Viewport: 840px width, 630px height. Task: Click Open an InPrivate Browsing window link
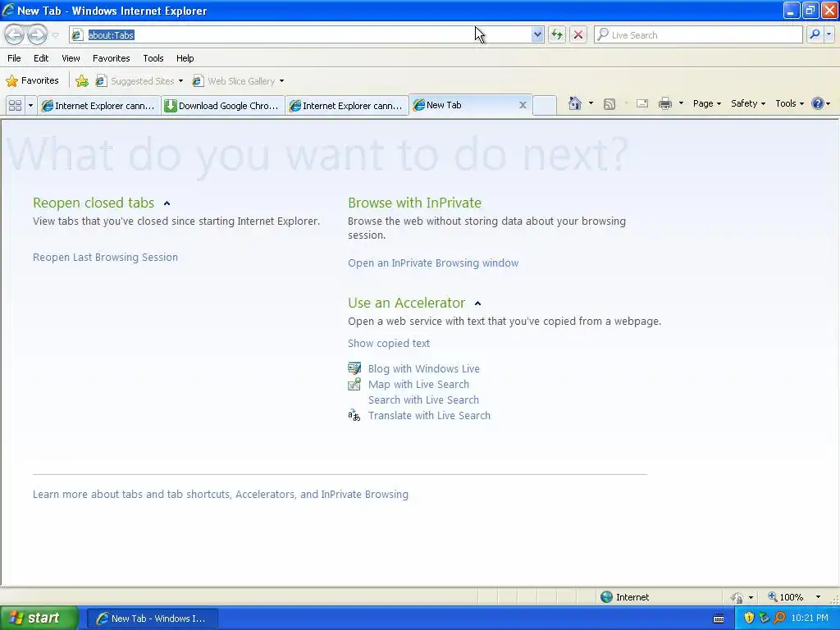point(433,263)
